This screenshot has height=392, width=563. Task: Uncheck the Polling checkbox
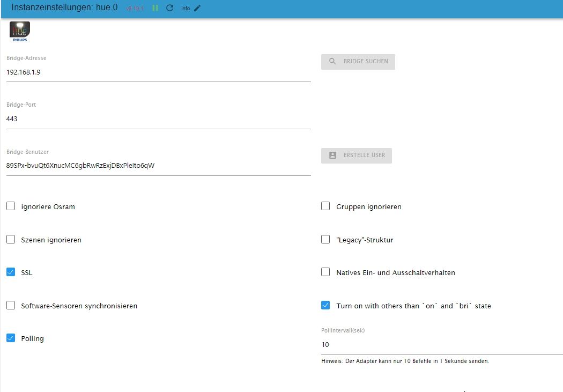(11, 338)
